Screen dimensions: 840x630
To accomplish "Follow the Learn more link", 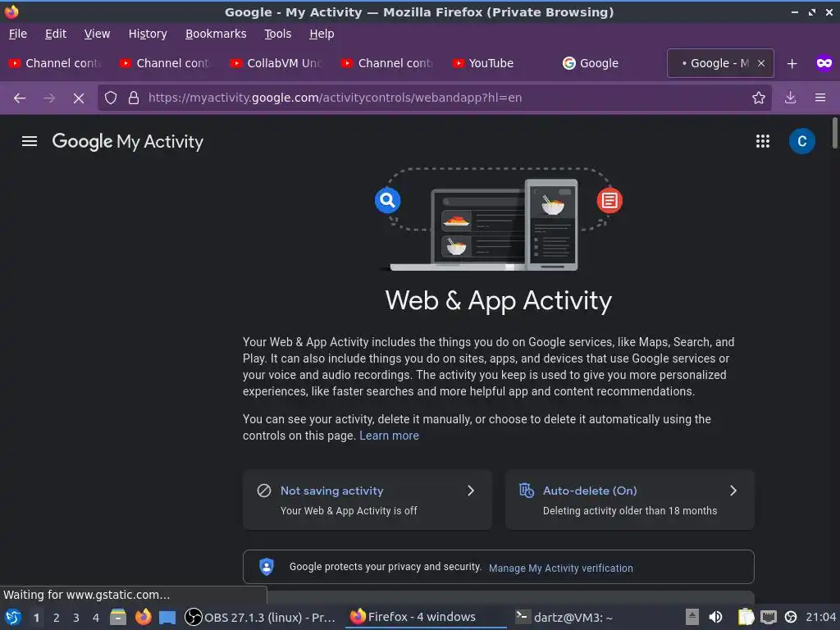I will pyautogui.click(x=389, y=436).
